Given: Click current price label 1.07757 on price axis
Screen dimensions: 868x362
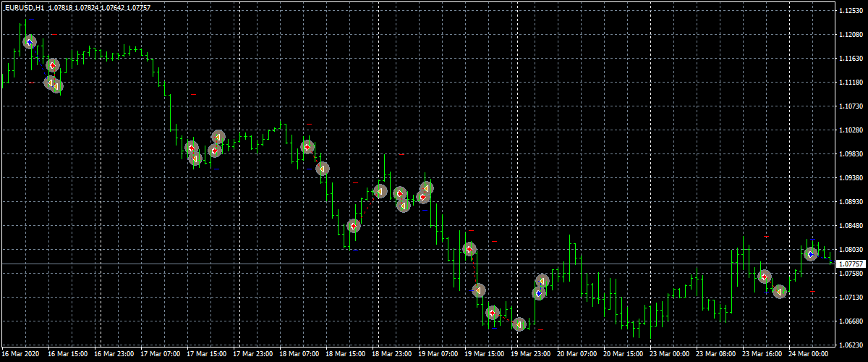Looking at the screenshot, I should [x=849, y=265].
